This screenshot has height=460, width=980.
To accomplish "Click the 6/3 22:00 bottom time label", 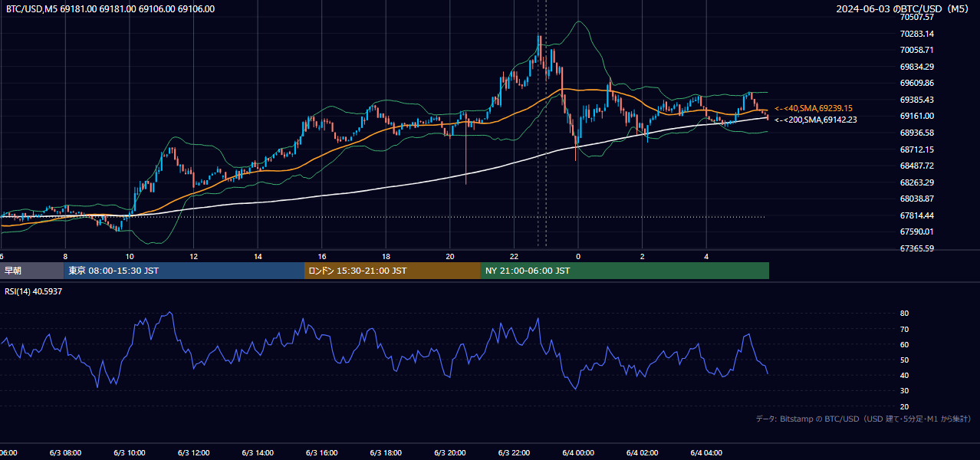I will (x=515, y=453).
